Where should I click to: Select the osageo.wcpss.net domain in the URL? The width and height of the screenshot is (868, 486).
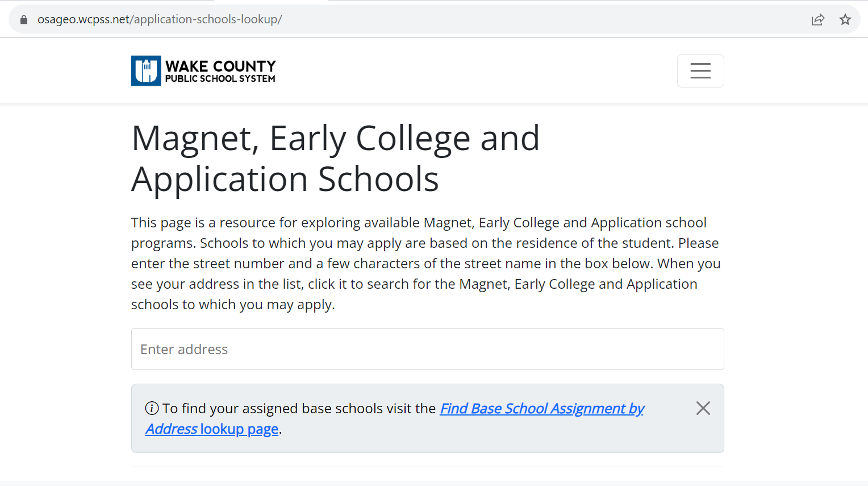(x=84, y=19)
